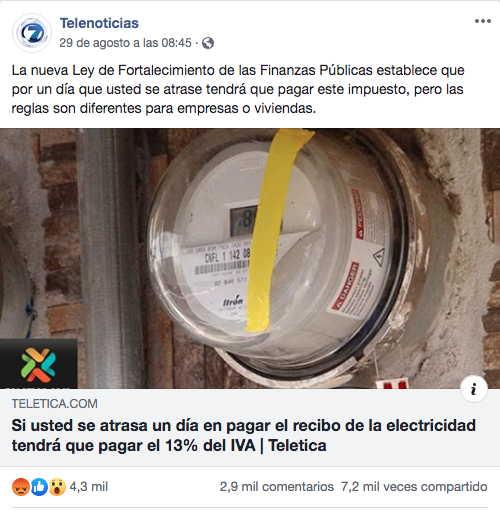Image resolution: width=500 pixels, height=511 pixels.
Task: Visit the TELETICA.COM source domain link
Action: coord(55,404)
